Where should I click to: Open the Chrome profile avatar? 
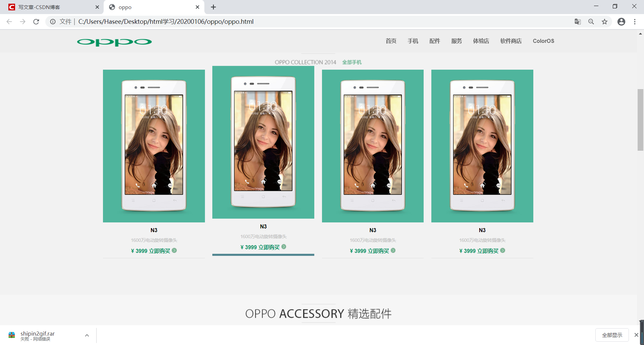click(621, 22)
